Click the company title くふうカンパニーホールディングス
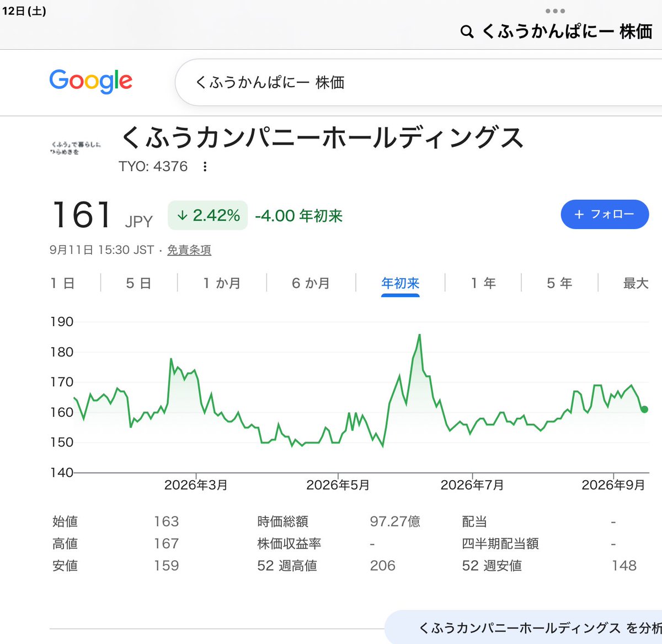Viewport: 662px width, 644px height. point(322,137)
